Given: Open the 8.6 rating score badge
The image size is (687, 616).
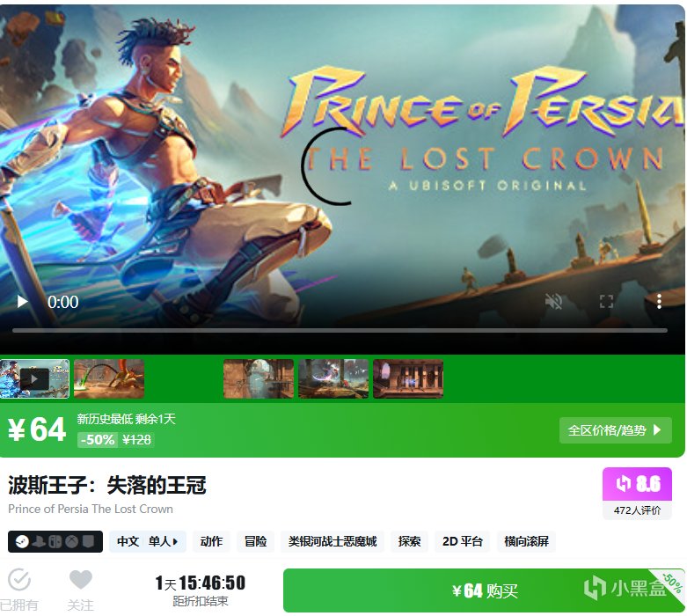Looking at the screenshot, I should click(x=637, y=484).
